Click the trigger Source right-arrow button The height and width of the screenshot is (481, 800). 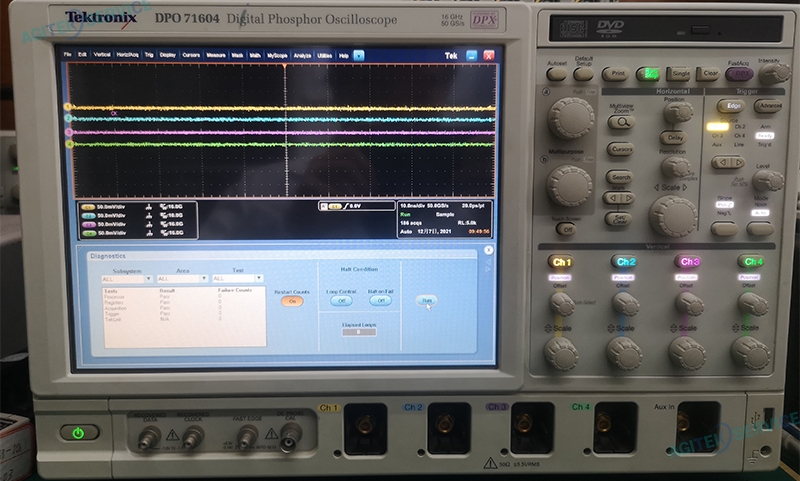click(737, 163)
